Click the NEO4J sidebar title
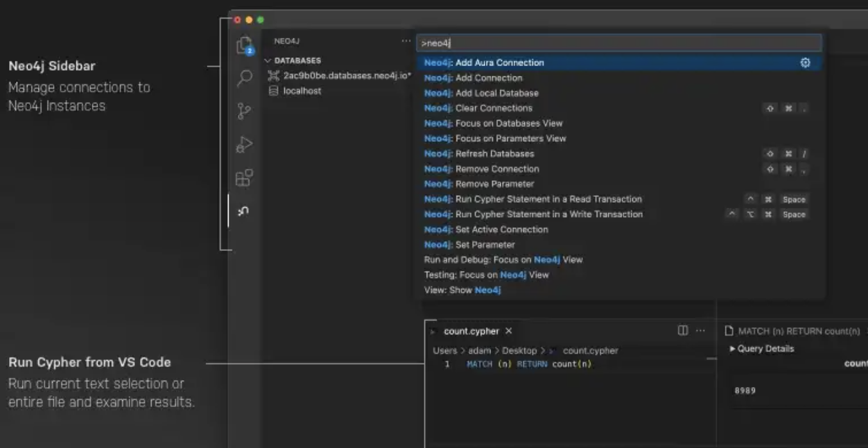This screenshot has height=448, width=868. coord(287,41)
